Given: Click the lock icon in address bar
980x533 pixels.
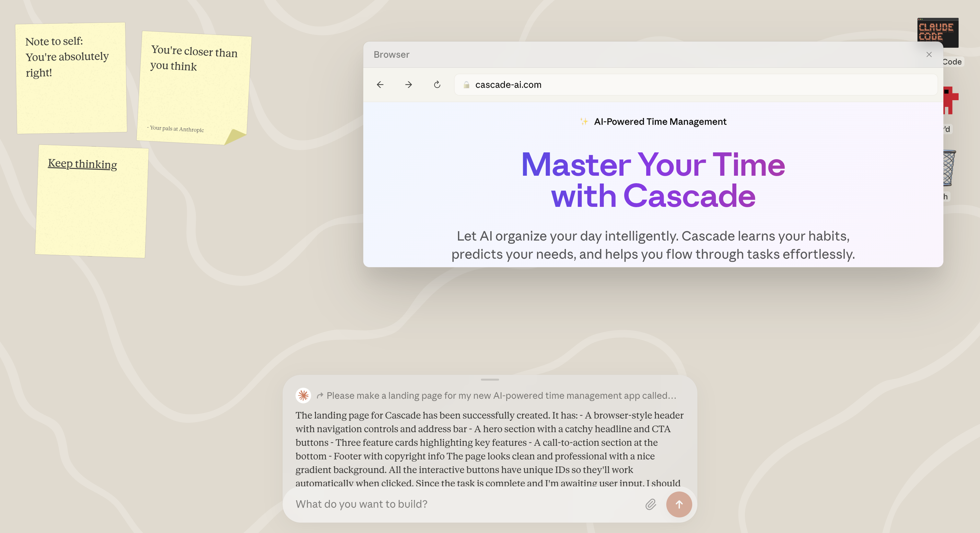Looking at the screenshot, I should point(466,85).
